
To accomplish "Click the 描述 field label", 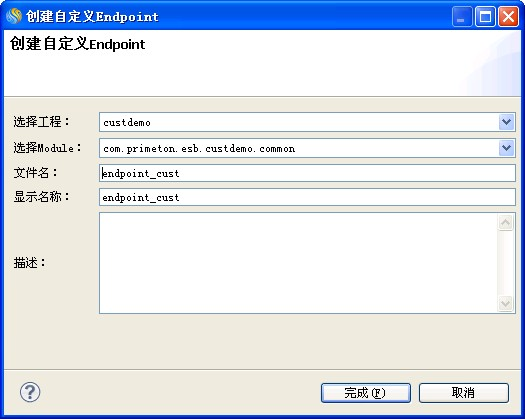I will click(29, 263).
